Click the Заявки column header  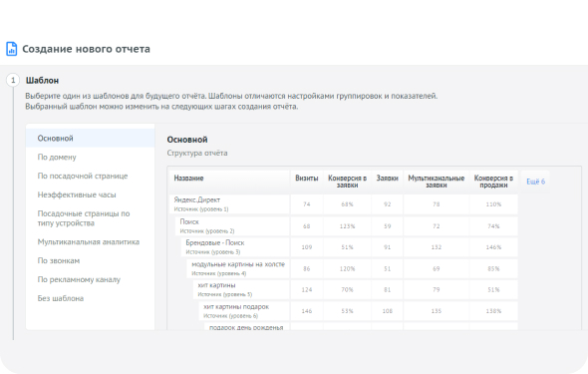click(387, 182)
